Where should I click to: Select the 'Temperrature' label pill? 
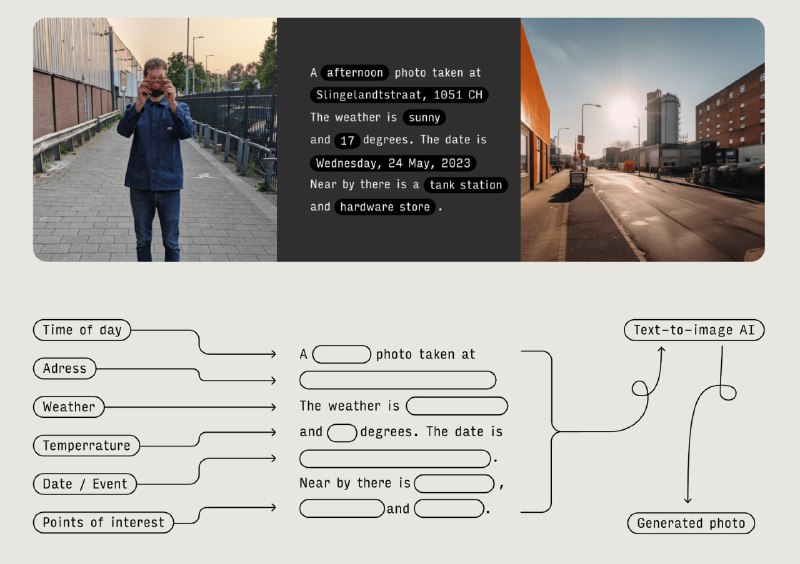coord(86,445)
